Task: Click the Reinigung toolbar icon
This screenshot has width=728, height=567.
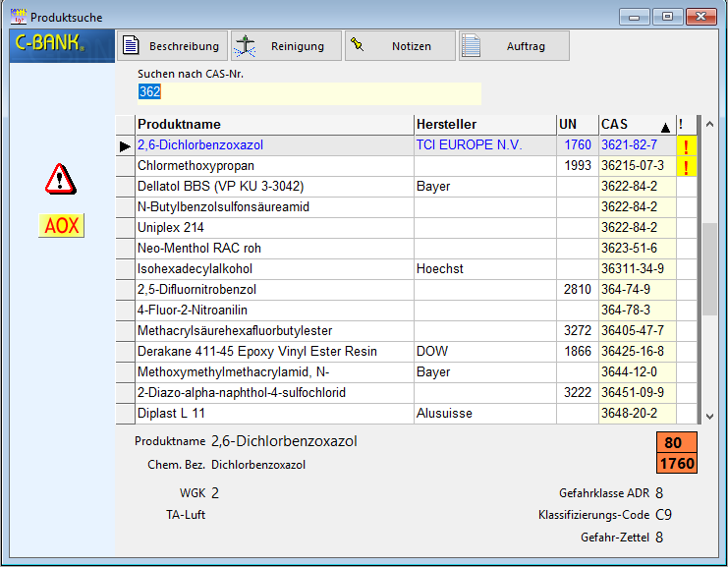Action: [245, 46]
